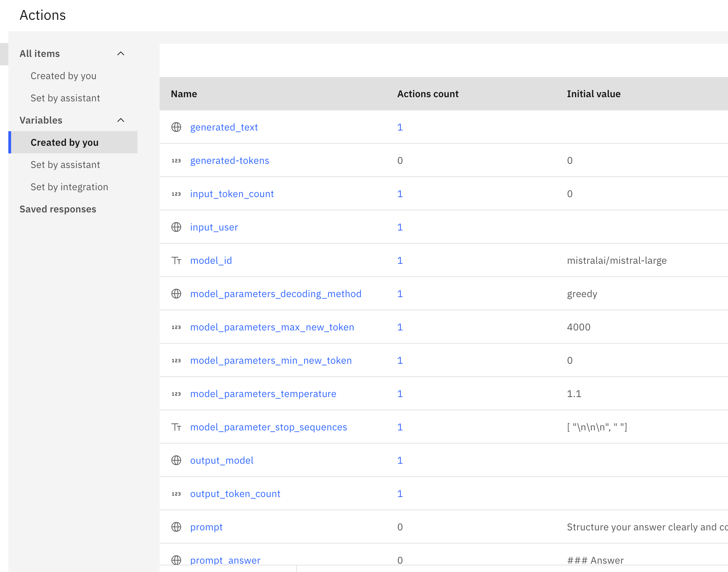The height and width of the screenshot is (572, 728).
Task: Open the input_token_count variable link
Action: click(x=232, y=194)
